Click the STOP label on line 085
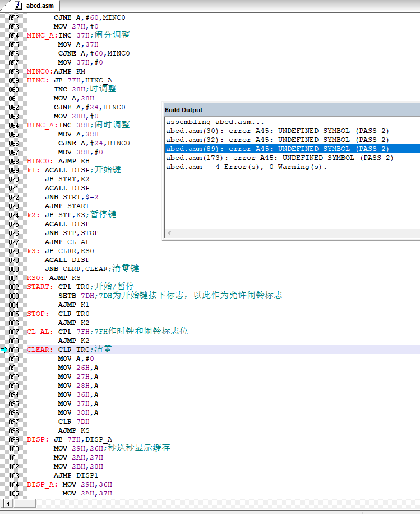Screen dimensions: 420x514 pyautogui.click(x=38, y=314)
